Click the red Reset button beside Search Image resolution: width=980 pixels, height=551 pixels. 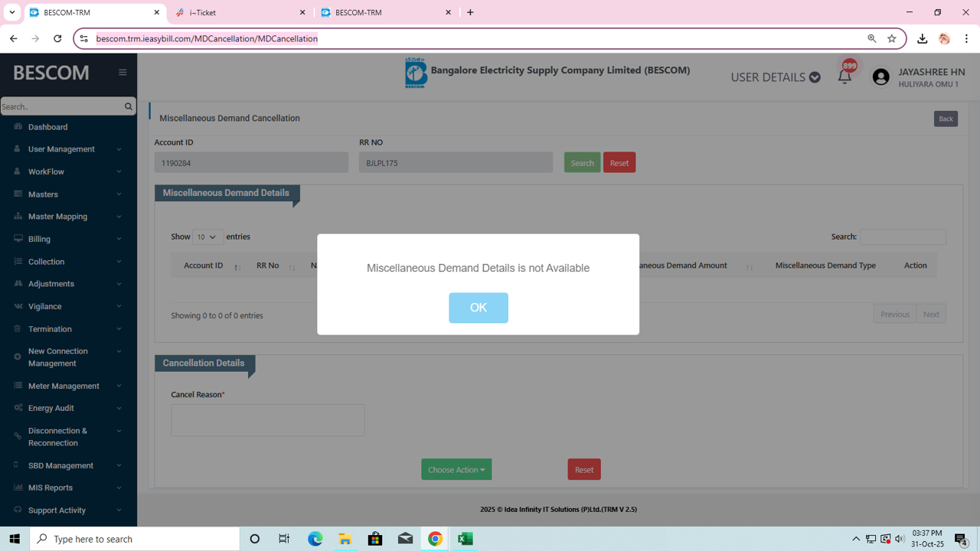(619, 162)
